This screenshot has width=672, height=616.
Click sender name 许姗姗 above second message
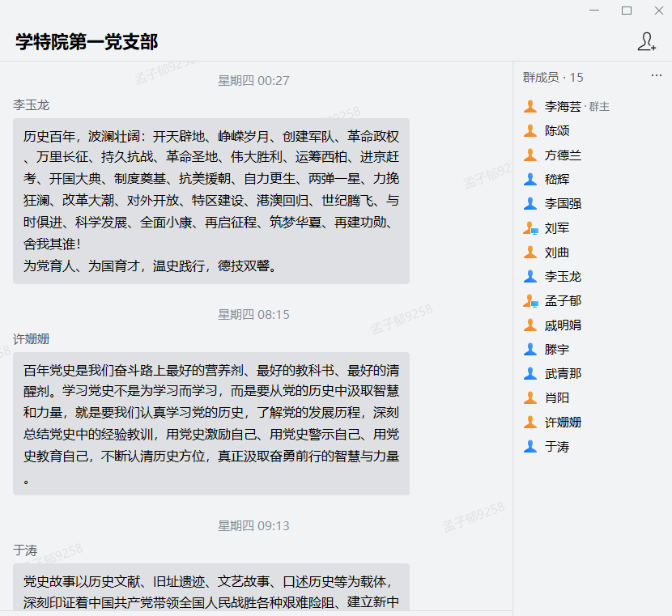tap(32, 339)
